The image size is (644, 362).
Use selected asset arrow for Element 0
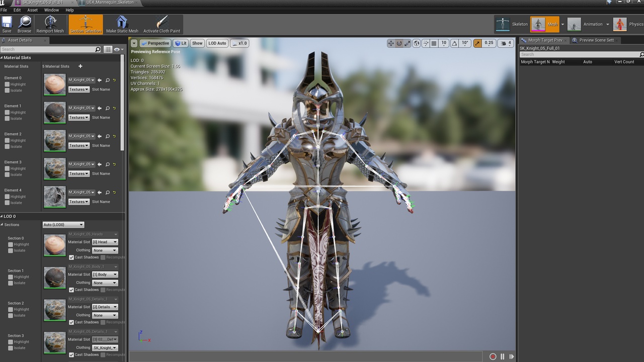pos(100,80)
